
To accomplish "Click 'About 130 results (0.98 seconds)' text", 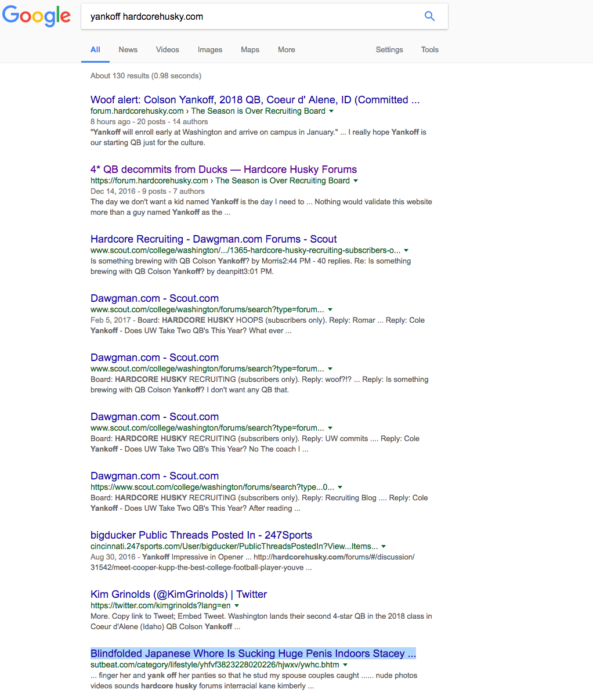I will point(146,76).
